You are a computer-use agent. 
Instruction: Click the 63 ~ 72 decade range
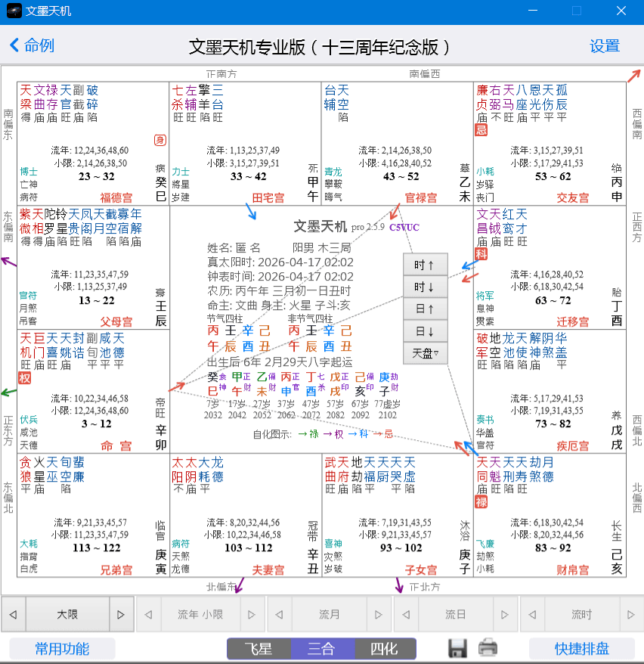[553, 300]
